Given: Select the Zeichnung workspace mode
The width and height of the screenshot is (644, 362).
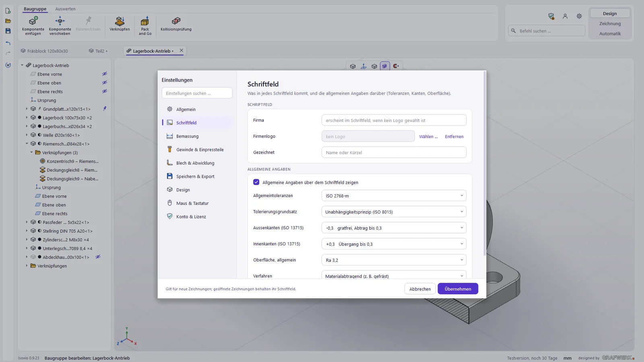Looking at the screenshot, I should pos(610,24).
